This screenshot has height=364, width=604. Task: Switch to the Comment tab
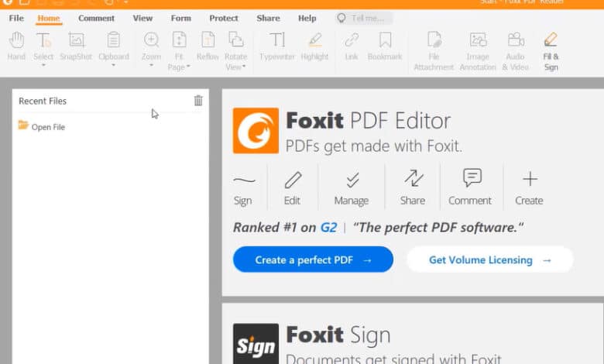(96, 18)
